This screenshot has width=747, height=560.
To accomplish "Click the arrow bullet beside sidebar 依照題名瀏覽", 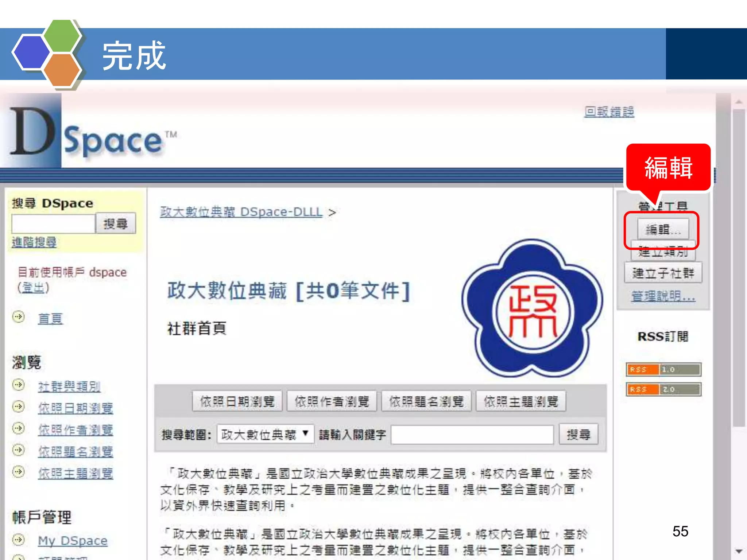I will [18, 450].
